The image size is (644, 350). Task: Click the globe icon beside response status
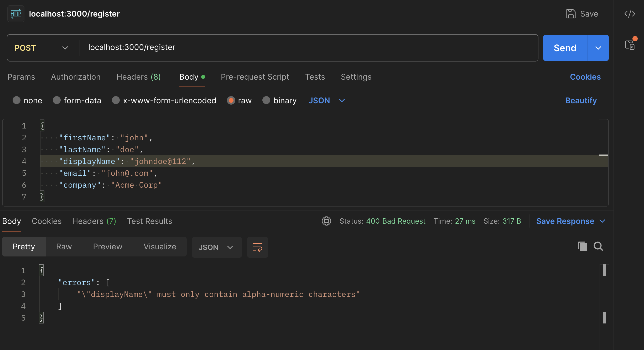click(326, 221)
